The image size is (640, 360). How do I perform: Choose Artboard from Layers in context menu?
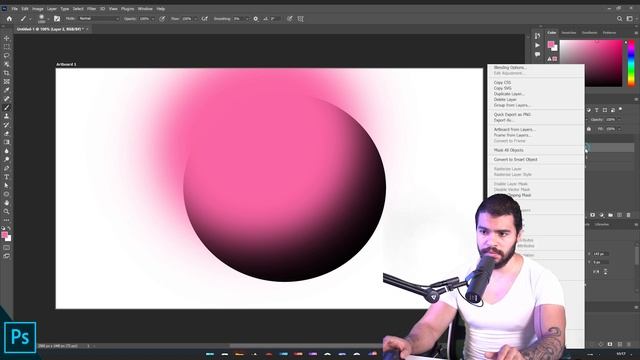[515, 129]
